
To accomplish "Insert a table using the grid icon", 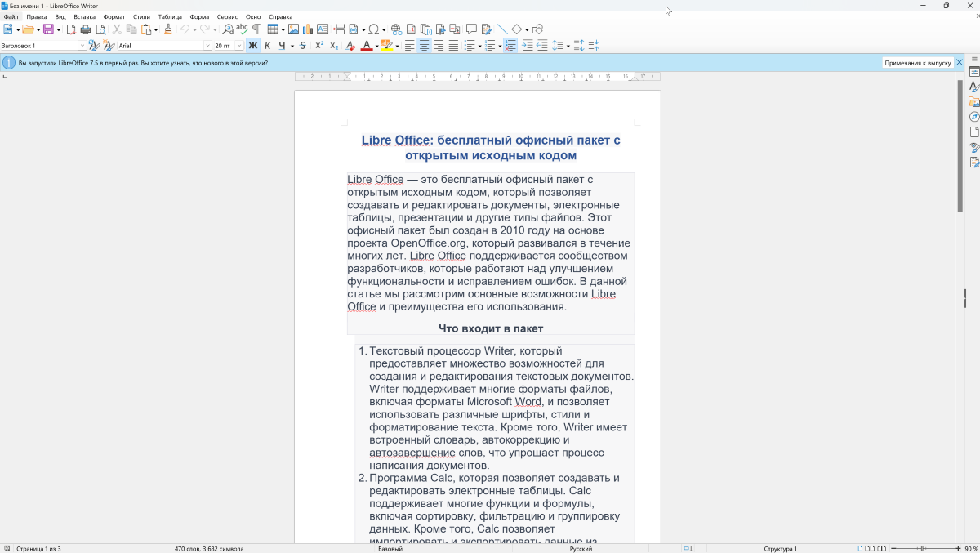I will coord(273,29).
